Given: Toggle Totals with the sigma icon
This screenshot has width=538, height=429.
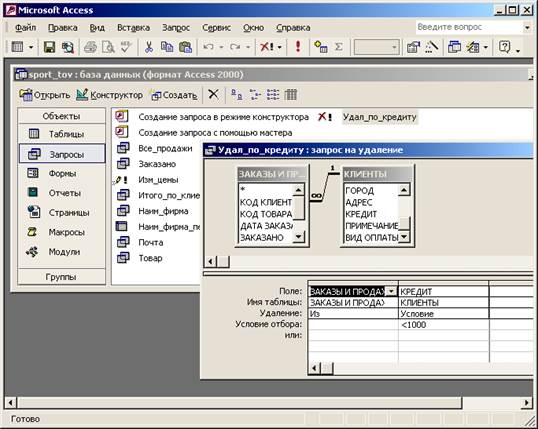Looking at the screenshot, I should (x=339, y=47).
